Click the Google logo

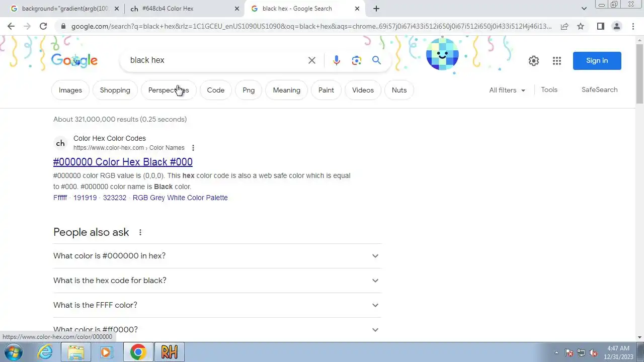(x=74, y=60)
